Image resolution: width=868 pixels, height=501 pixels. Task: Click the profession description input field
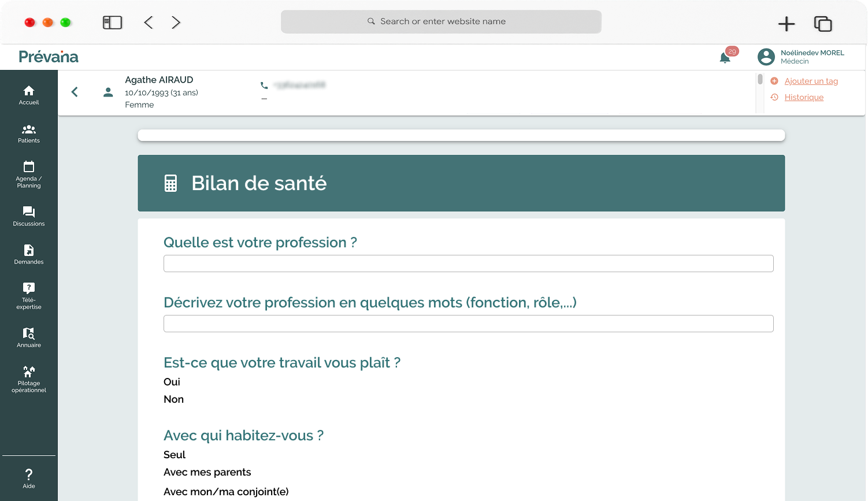click(x=468, y=324)
